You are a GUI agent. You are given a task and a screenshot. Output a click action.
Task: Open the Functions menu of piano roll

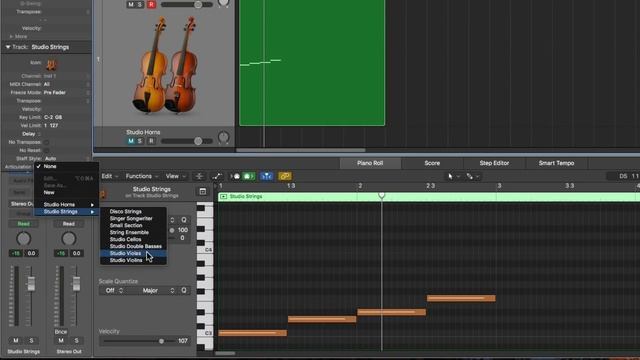[142, 176]
